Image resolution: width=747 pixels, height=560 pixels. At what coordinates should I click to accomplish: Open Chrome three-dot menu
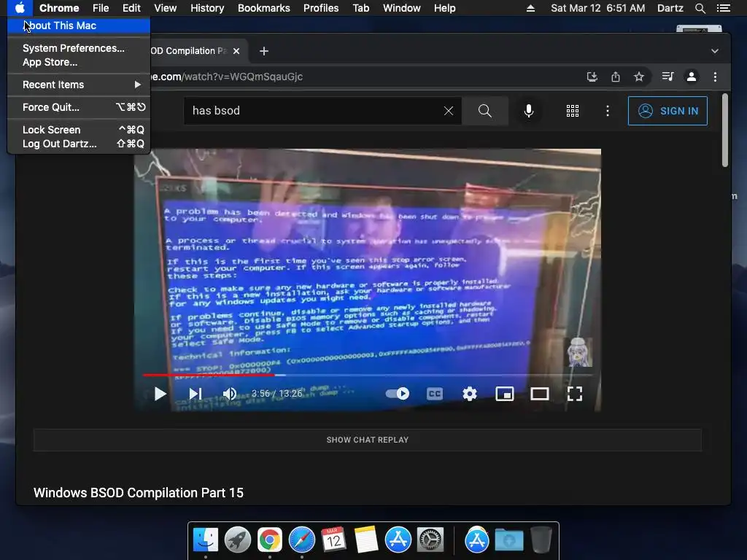coord(715,77)
